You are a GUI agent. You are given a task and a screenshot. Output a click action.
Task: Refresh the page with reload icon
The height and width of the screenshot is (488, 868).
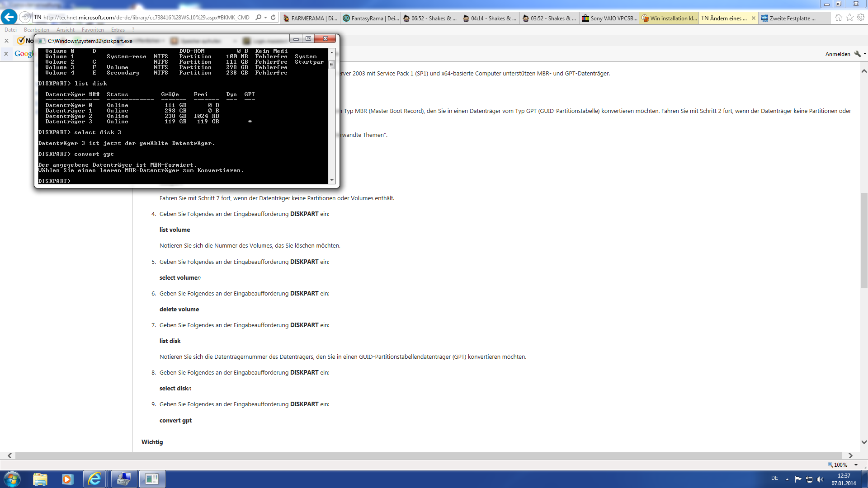[273, 18]
